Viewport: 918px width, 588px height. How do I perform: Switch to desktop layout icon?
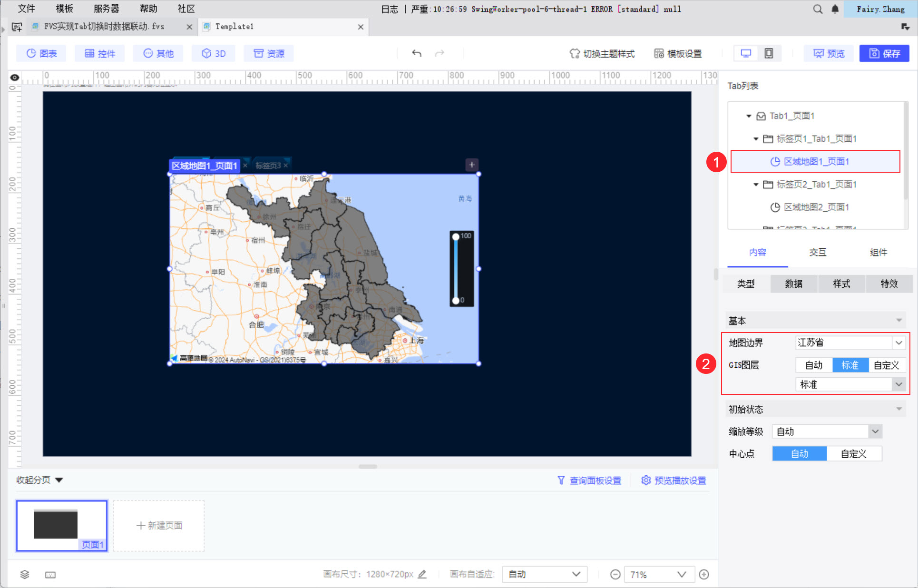click(746, 53)
